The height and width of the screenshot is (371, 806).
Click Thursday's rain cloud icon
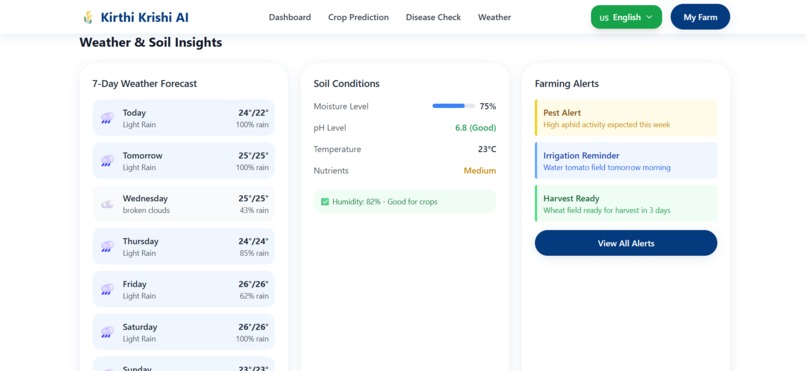coord(107,247)
